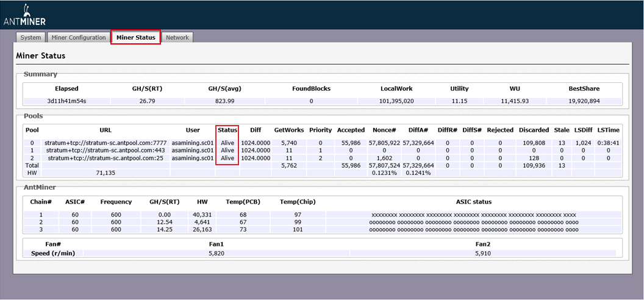Open the System tab

(x=31, y=37)
